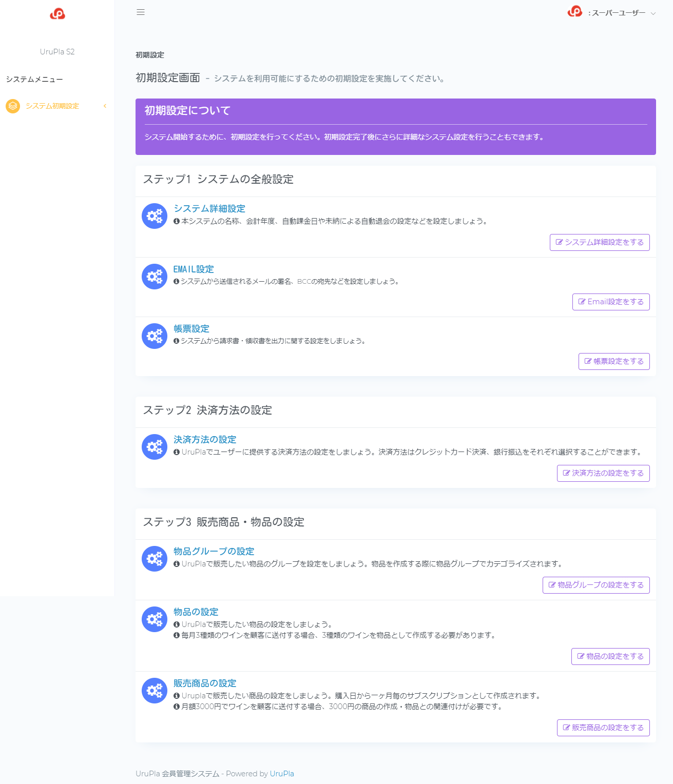This screenshot has height=784, width=673.
Task: Toggle the hamburger menu icon
Action: [x=141, y=12]
